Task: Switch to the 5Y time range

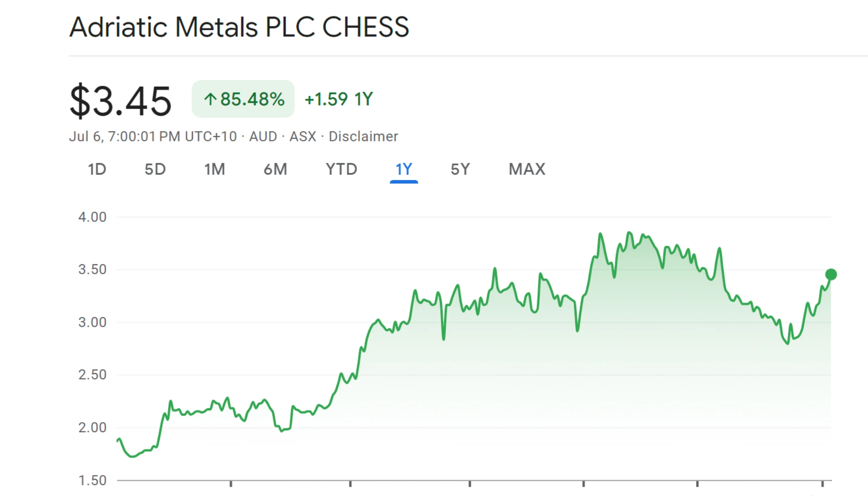Action: [459, 169]
